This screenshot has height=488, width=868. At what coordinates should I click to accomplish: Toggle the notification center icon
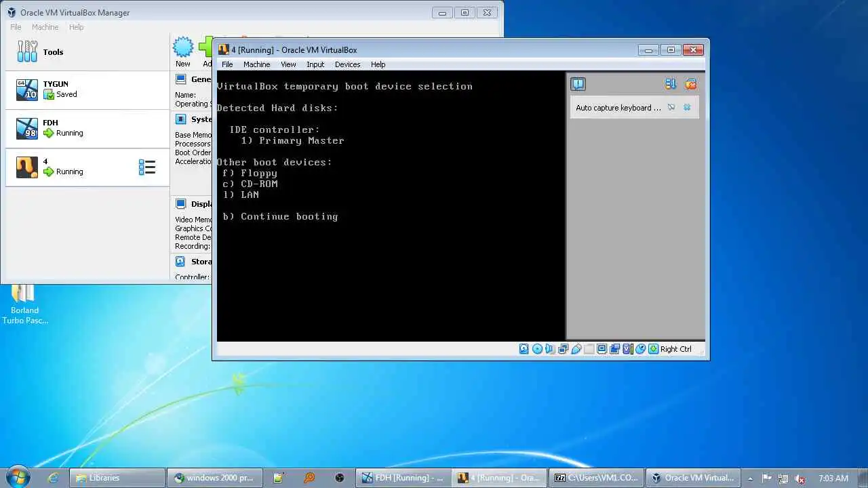[x=578, y=84]
